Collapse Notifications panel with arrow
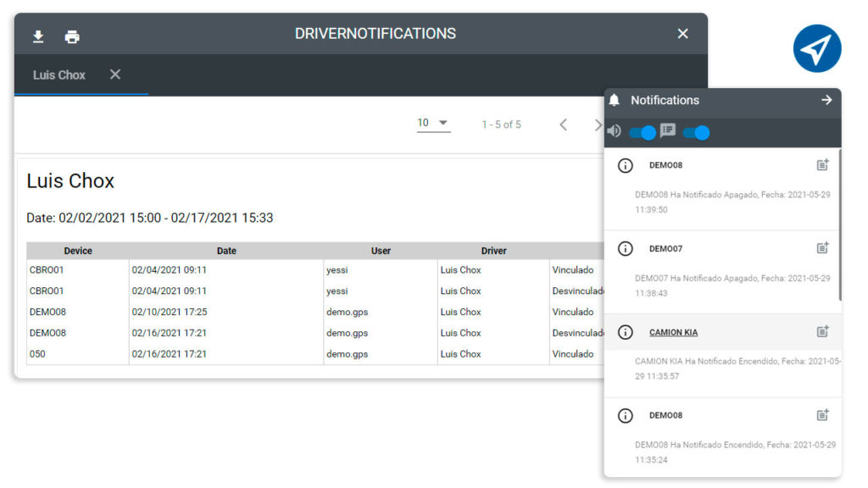This screenshot has height=488, width=868. point(826,100)
